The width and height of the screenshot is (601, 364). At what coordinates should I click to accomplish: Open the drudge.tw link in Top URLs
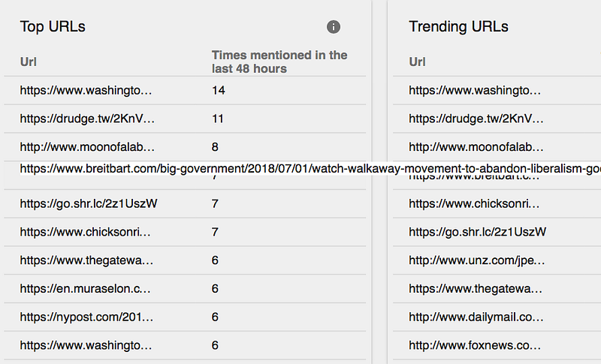point(86,119)
